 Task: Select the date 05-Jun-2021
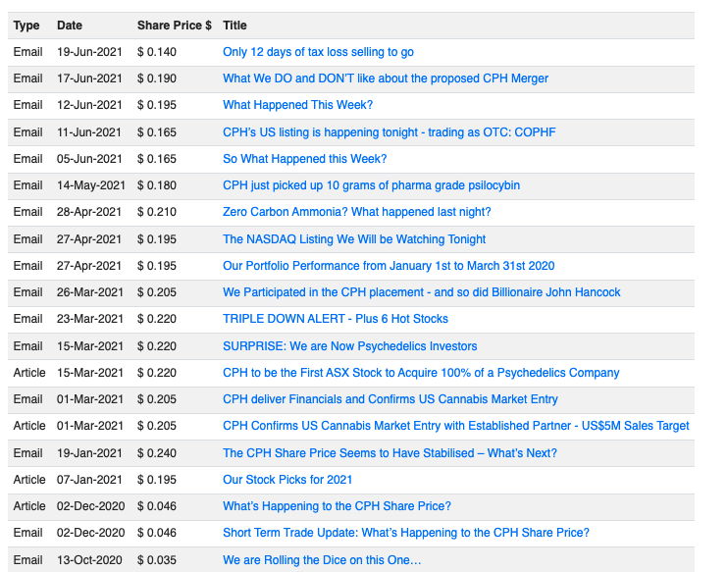point(89,159)
